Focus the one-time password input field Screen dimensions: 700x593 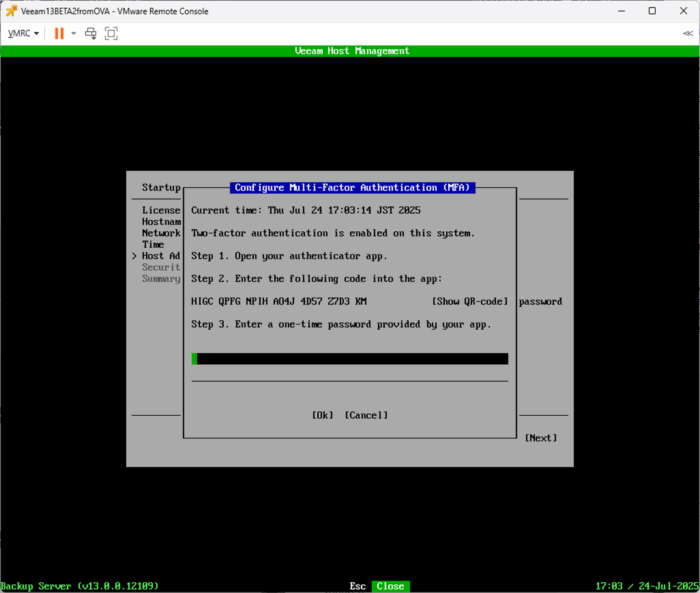point(350,359)
